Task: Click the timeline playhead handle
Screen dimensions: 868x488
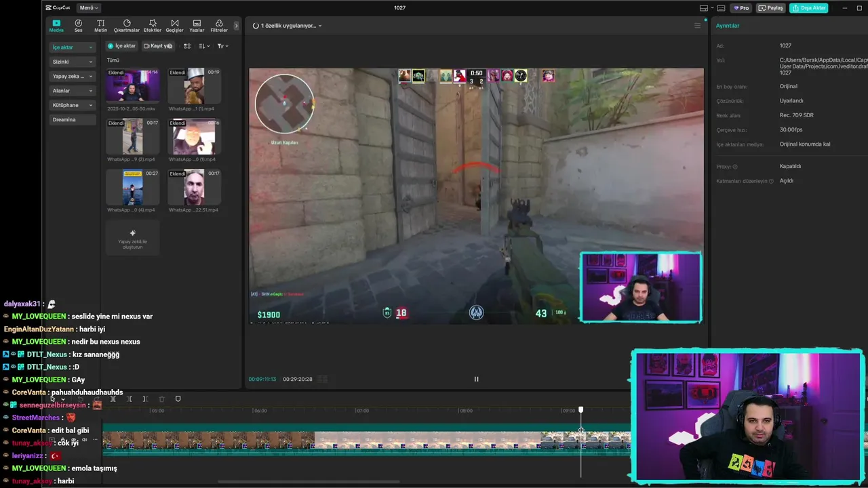Action: click(x=580, y=410)
